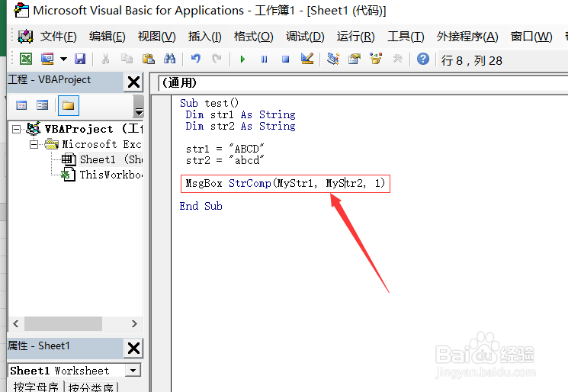Viewport: 568px width, 392px height.
Task: Open Properties Window toolbar icon
Action: click(355, 59)
